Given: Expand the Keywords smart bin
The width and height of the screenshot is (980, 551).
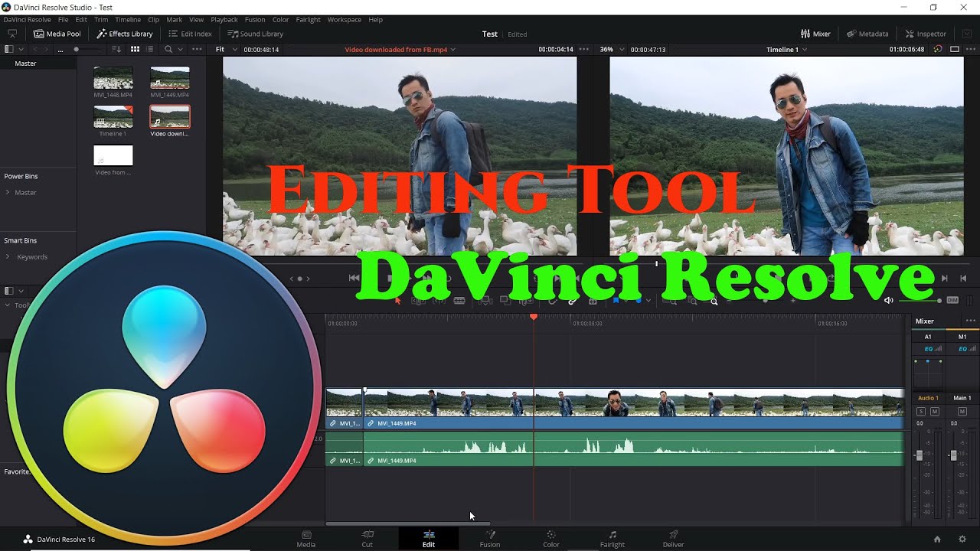Looking at the screenshot, I should 8,256.
